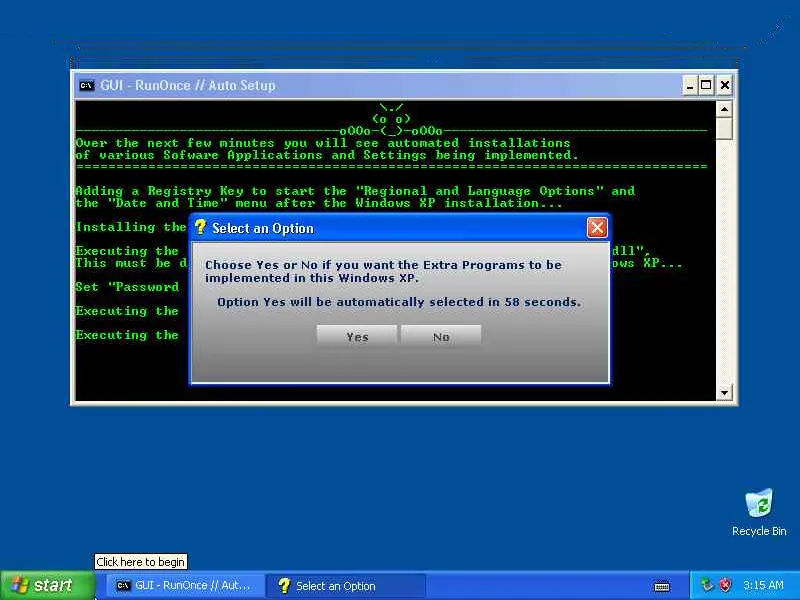This screenshot has height=600, width=800.
Task: Open the Recycle Bin desktop icon
Action: [759, 504]
